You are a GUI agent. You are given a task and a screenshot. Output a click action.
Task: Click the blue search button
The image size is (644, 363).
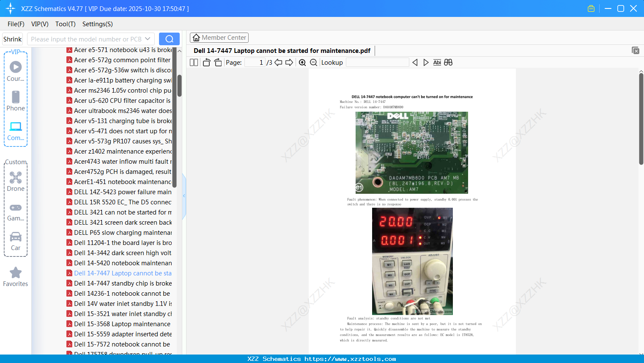pyautogui.click(x=169, y=39)
